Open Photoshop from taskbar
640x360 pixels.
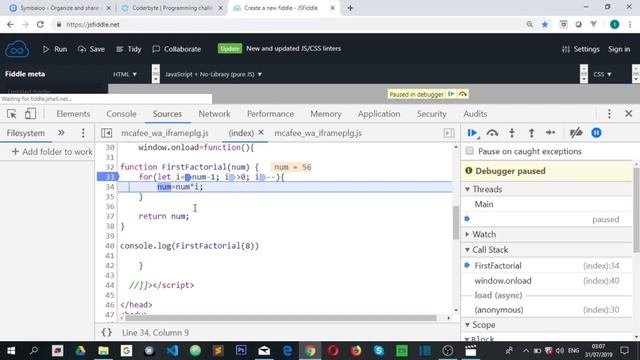point(241,350)
